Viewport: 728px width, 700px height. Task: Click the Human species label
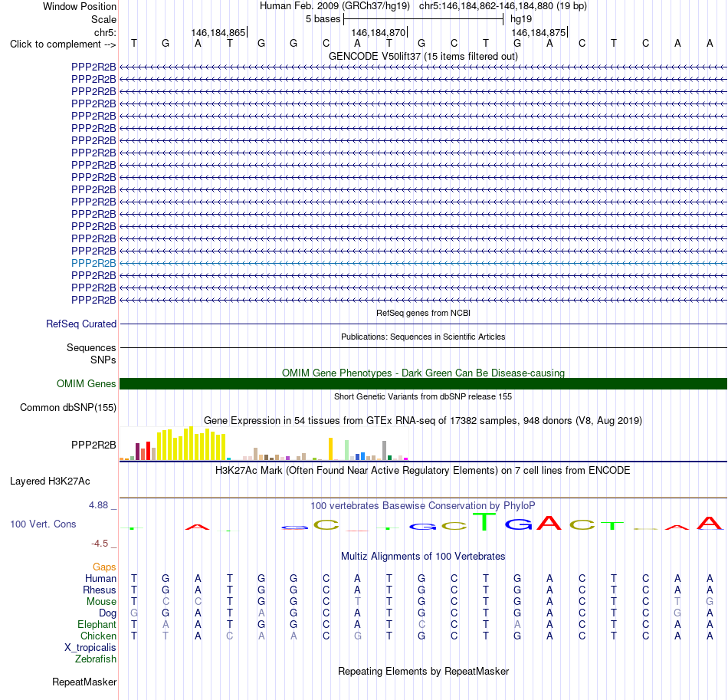pyautogui.click(x=100, y=578)
